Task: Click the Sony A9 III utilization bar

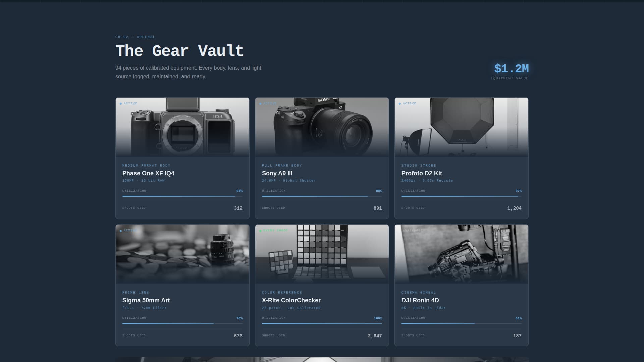Action: click(x=322, y=196)
